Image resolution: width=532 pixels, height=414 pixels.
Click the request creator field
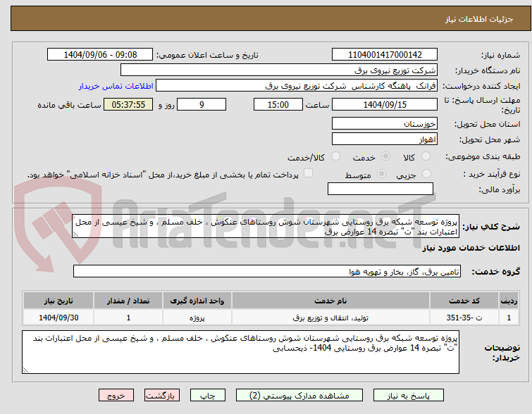click(x=296, y=86)
